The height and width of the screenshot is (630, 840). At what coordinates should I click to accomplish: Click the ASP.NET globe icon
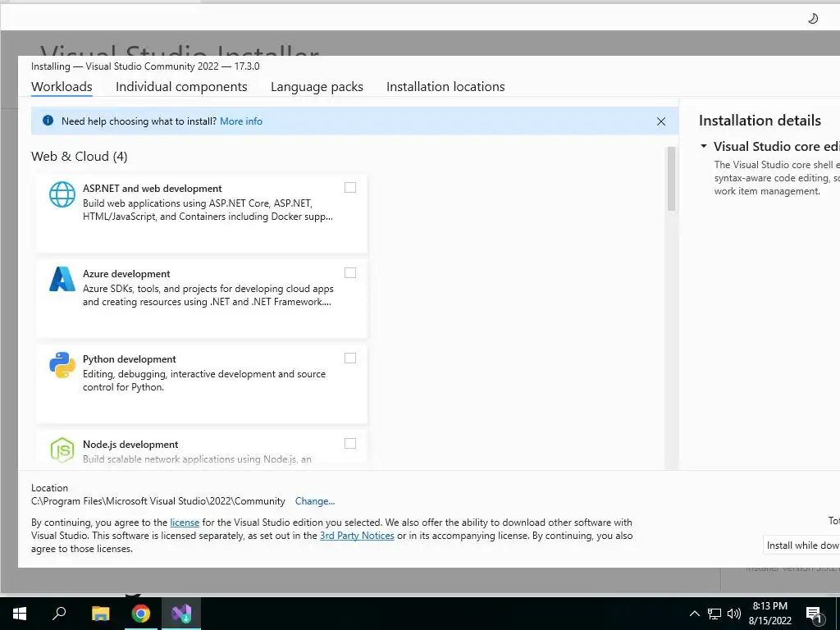point(62,194)
